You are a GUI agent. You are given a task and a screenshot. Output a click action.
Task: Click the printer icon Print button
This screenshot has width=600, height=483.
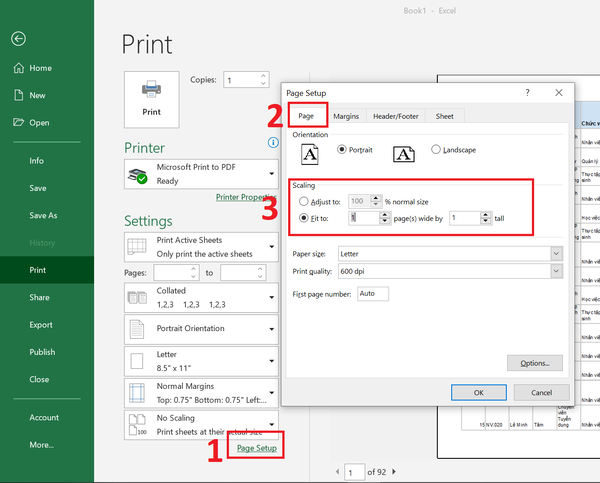[152, 100]
